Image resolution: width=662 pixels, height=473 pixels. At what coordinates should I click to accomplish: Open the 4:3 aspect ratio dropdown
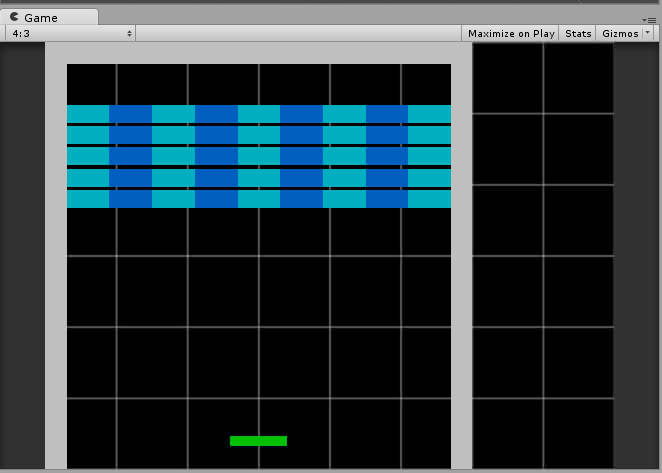coord(70,33)
